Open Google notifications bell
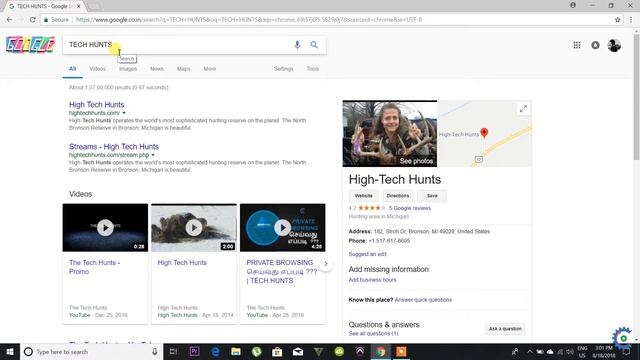 click(596, 45)
